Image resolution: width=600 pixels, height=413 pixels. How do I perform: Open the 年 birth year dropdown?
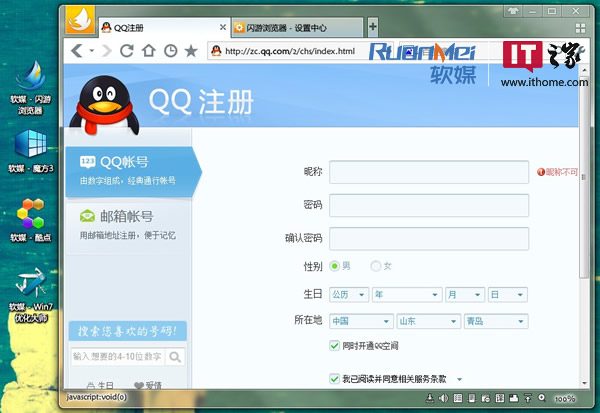407,295
